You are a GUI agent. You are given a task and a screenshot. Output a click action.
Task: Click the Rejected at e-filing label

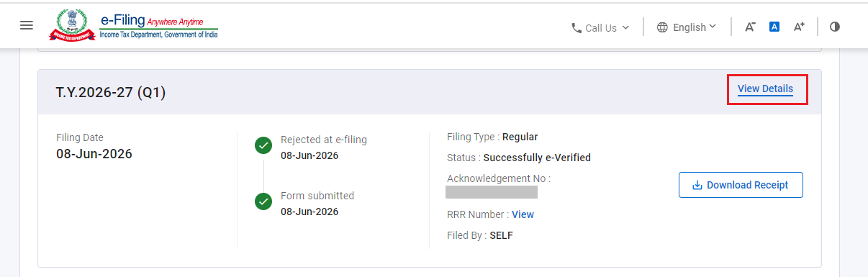coord(324,140)
